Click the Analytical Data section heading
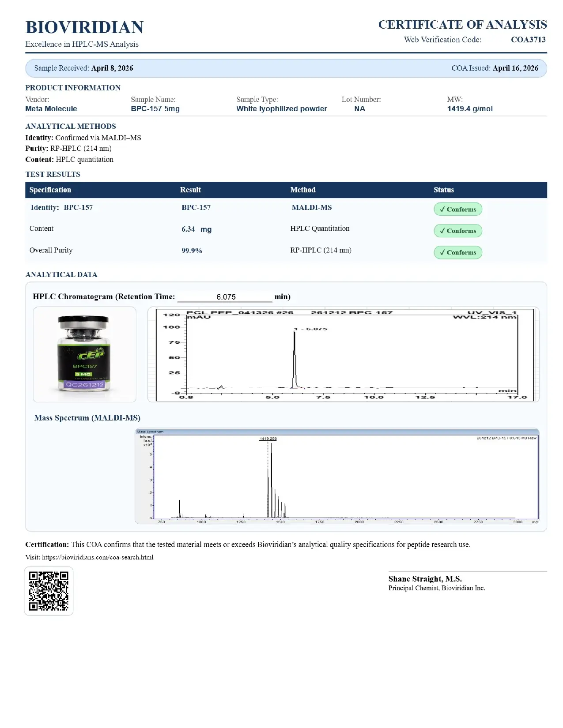The image size is (563, 728). [61, 274]
